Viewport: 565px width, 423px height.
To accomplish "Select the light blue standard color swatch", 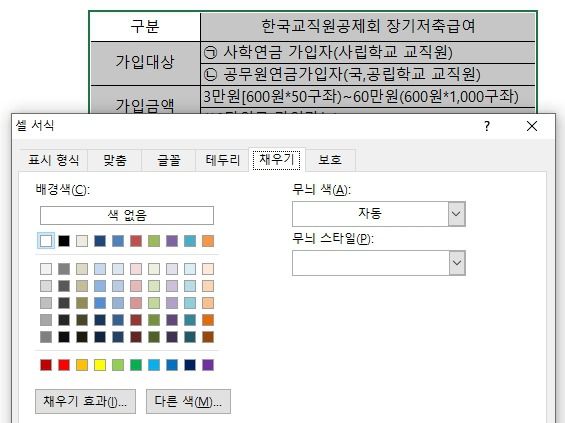I will 154,365.
